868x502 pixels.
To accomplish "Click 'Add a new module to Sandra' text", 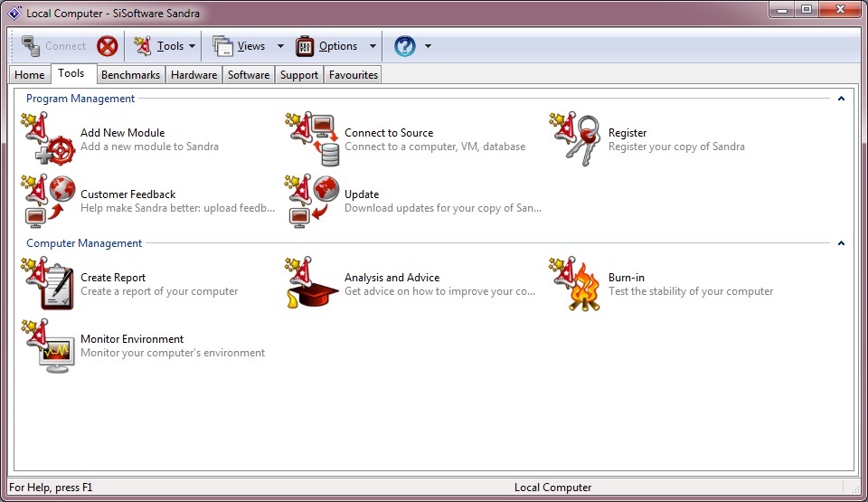I will coord(149,147).
